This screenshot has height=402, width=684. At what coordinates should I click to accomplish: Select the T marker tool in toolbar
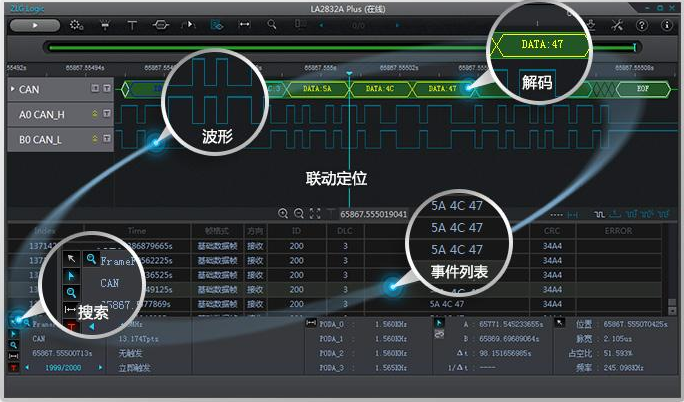click(132, 25)
